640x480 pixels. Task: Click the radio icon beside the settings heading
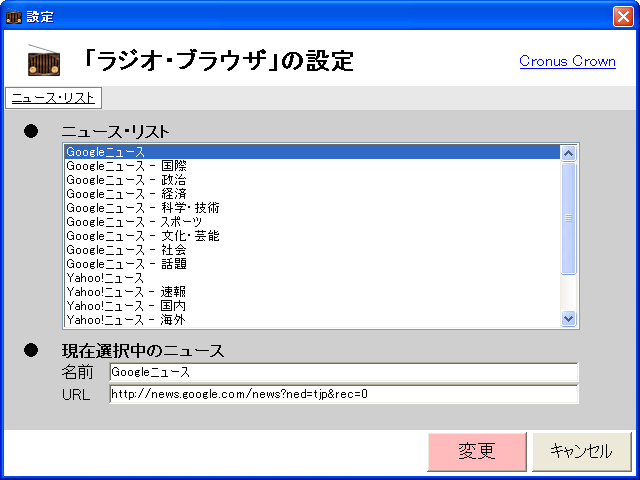[x=44, y=60]
